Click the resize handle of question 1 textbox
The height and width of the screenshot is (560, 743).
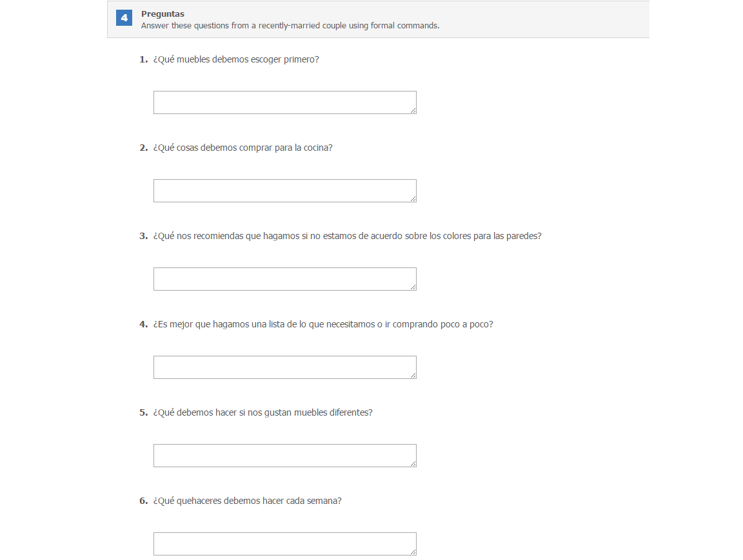[413, 110]
